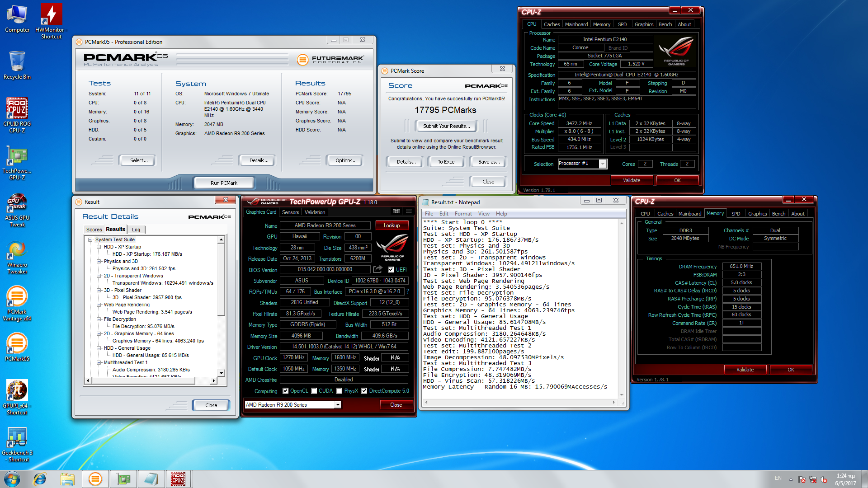The image size is (868, 488).
Task: Select 'Web Page Rendering: 3.541 pages/s' row
Action: pyautogui.click(x=152, y=312)
